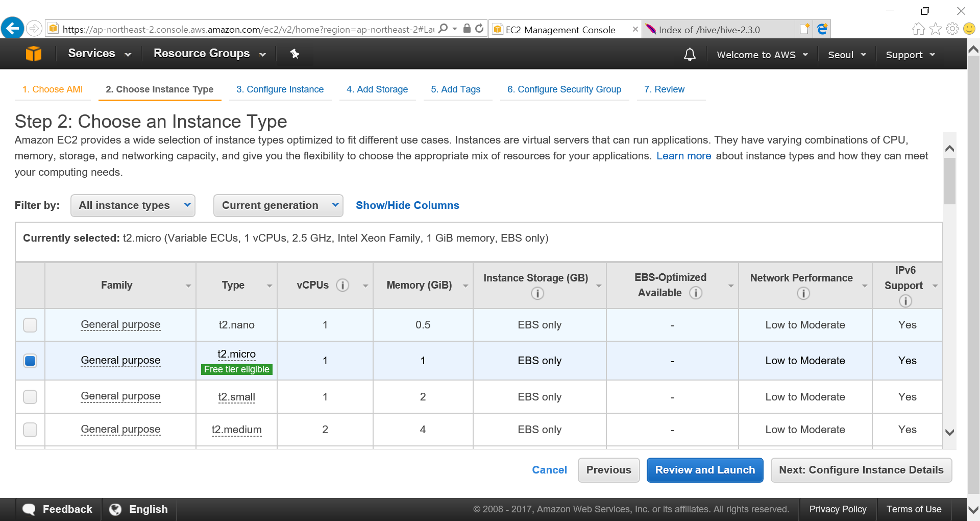Go to step 1 Choose AMI tab
980x521 pixels.
[x=53, y=89]
